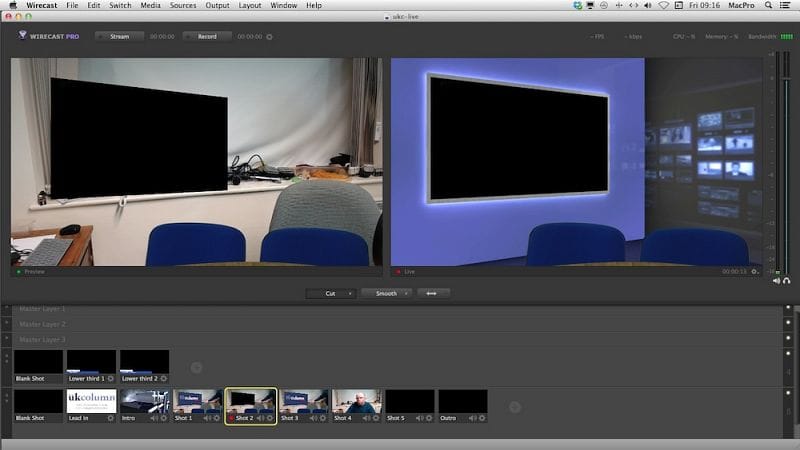Open the live window gear options
This screenshot has width=800, height=450.
tap(755, 271)
